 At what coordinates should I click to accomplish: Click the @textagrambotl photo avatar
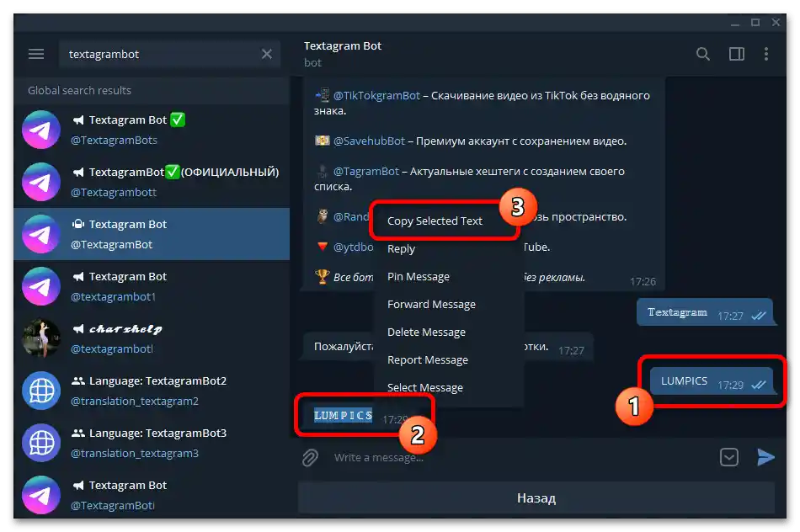coord(41,338)
